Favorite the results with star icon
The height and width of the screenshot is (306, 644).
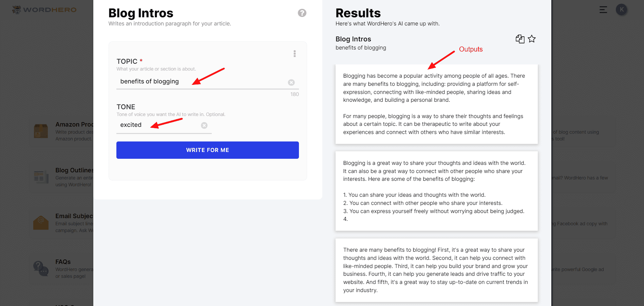(532, 39)
